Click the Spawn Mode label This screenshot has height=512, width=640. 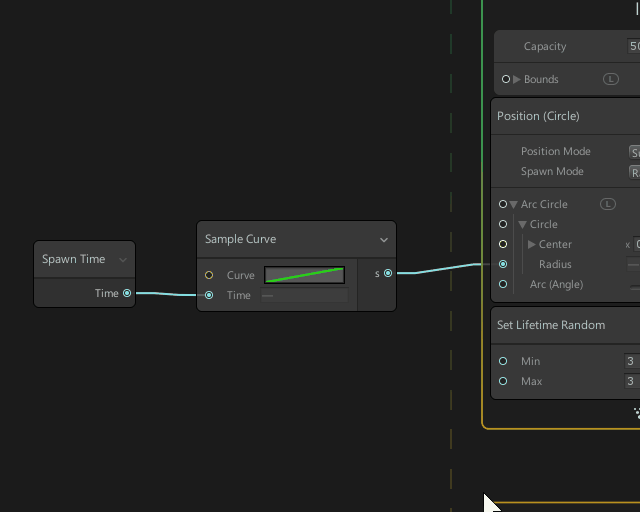click(x=552, y=171)
